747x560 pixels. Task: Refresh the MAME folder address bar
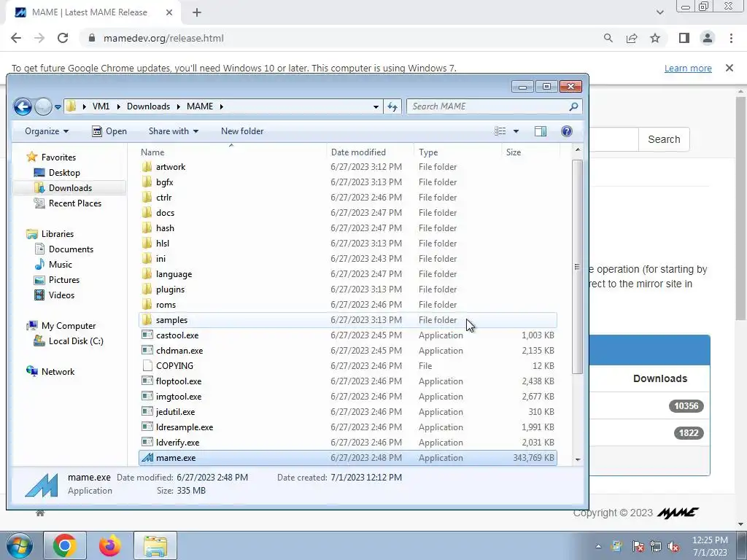click(392, 106)
